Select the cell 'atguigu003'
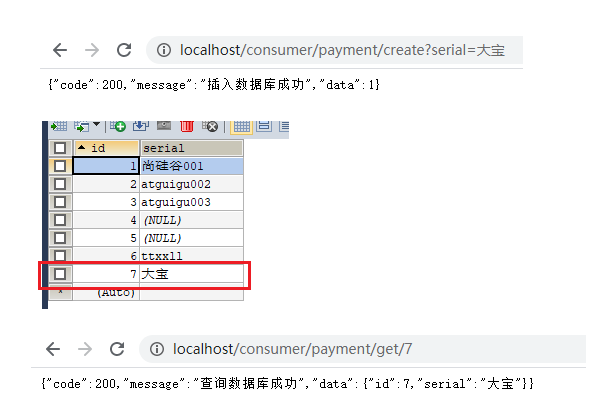The width and height of the screenshot is (613, 420). pyautogui.click(x=191, y=202)
